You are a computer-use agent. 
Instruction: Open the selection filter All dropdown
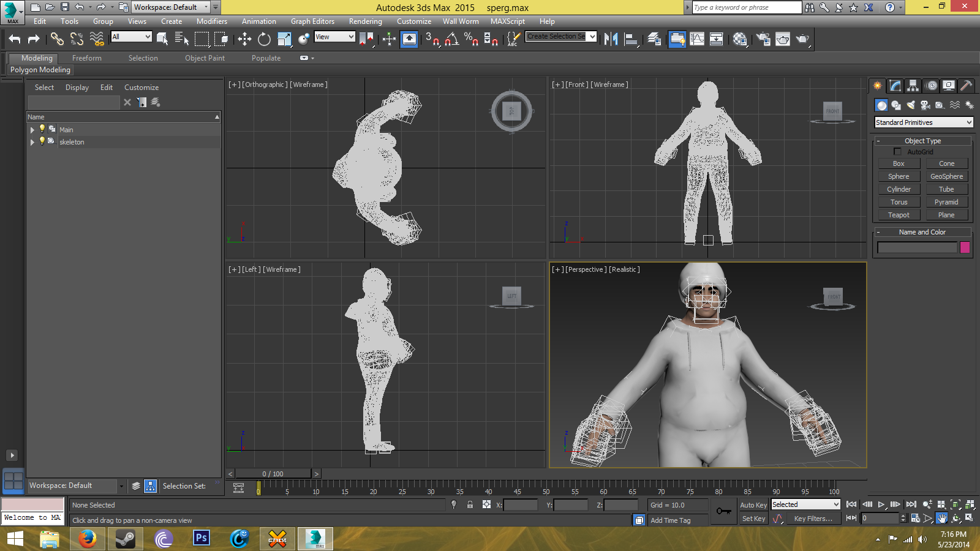[x=131, y=37]
